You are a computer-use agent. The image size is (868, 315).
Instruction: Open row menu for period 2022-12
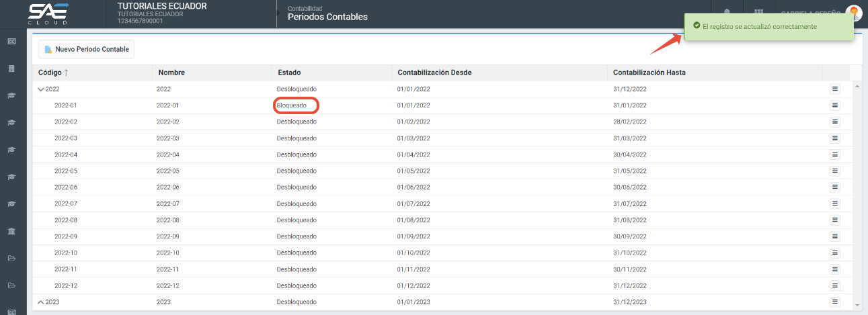coord(834,285)
